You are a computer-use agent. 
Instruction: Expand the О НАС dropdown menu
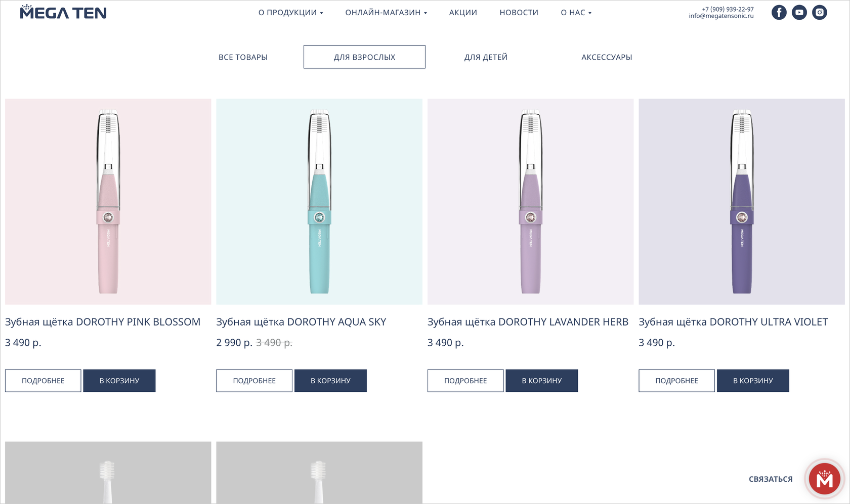click(x=576, y=13)
